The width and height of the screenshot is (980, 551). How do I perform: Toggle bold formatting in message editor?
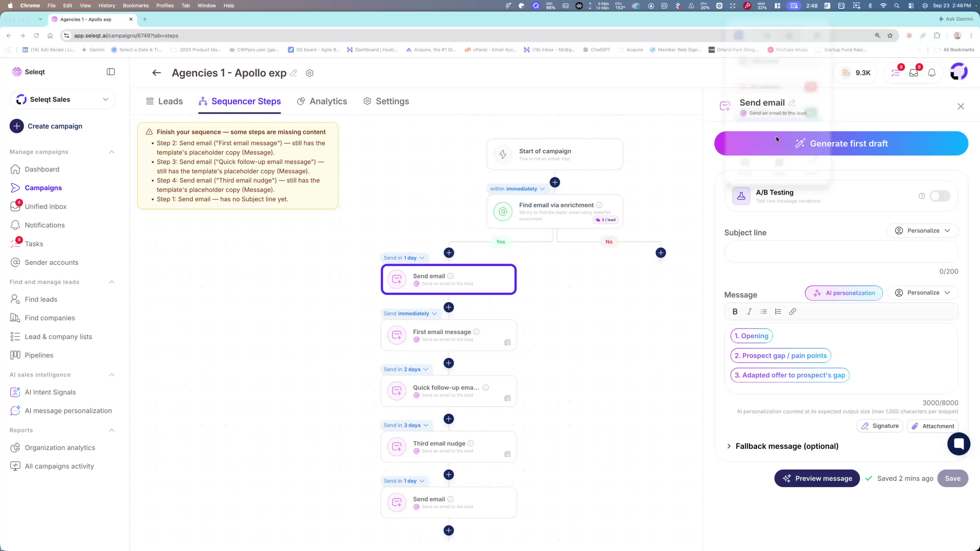[x=735, y=311]
